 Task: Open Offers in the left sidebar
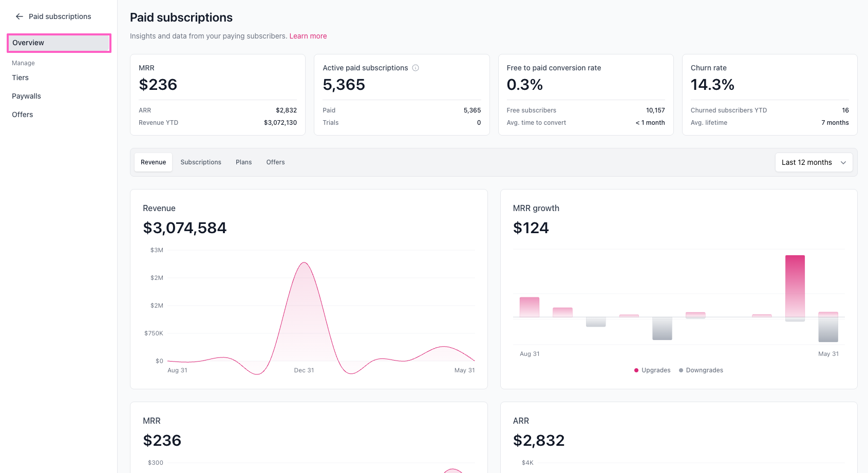click(x=23, y=115)
